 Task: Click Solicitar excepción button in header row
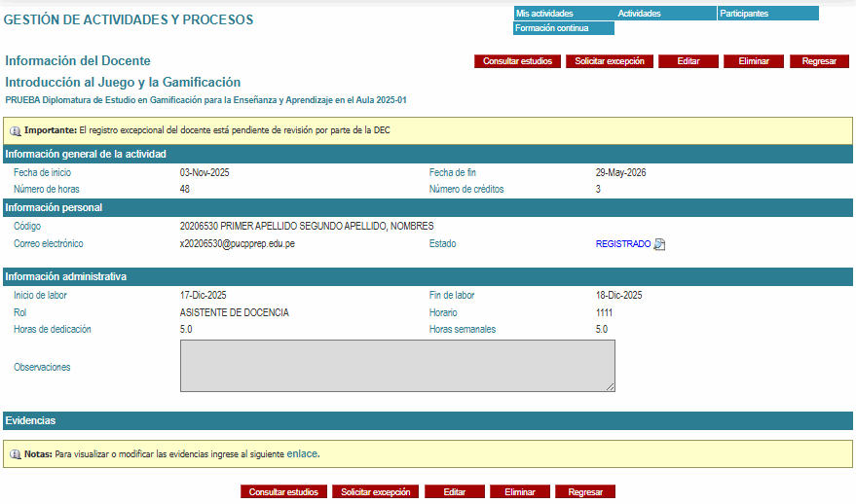tap(610, 61)
